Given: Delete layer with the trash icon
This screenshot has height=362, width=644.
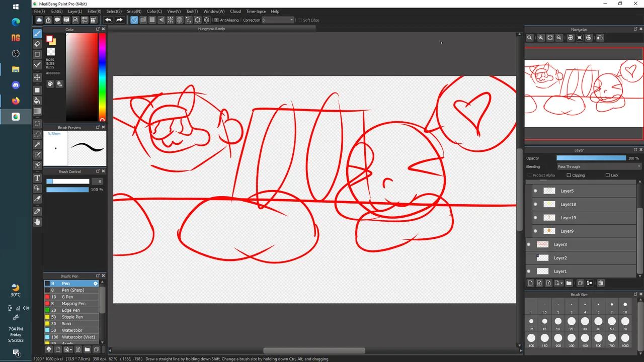Looking at the screenshot, I should coord(601,283).
